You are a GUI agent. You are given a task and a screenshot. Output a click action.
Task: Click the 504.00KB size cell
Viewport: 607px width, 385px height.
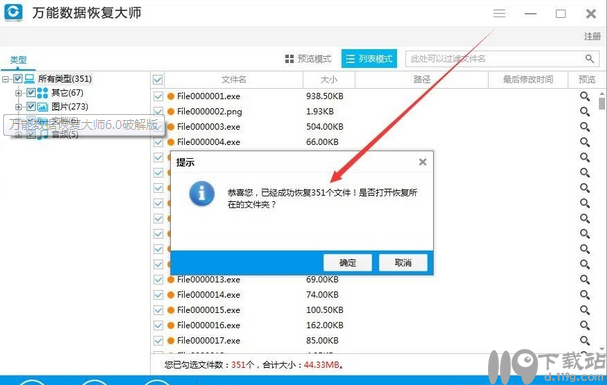click(324, 127)
